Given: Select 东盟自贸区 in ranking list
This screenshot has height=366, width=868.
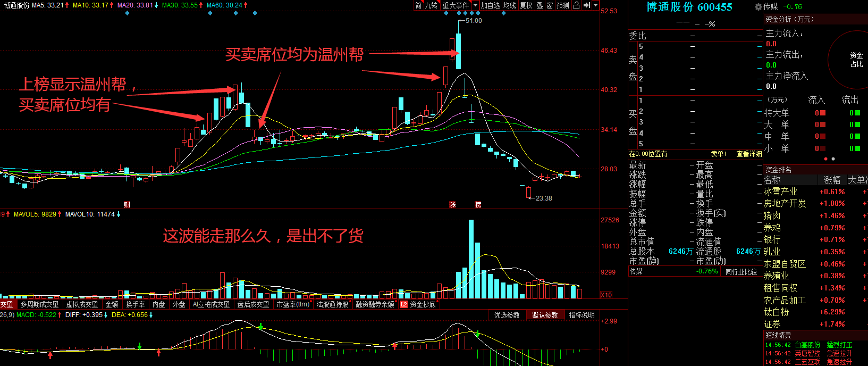Looking at the screenshot, I should 785,264.
